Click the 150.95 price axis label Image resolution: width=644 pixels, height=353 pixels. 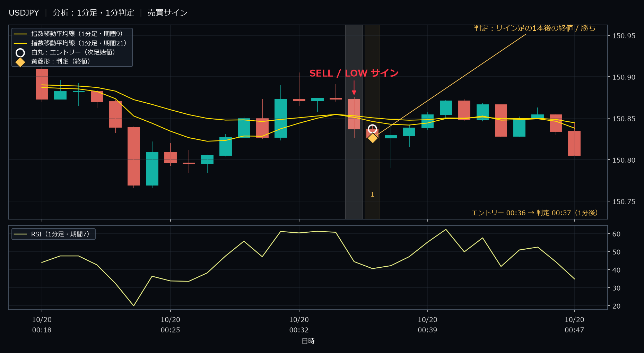624,36
